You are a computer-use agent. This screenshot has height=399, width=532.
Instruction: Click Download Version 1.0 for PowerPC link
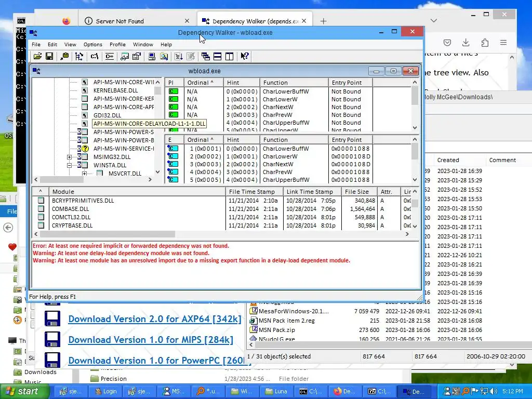click(x=157, y=361)
